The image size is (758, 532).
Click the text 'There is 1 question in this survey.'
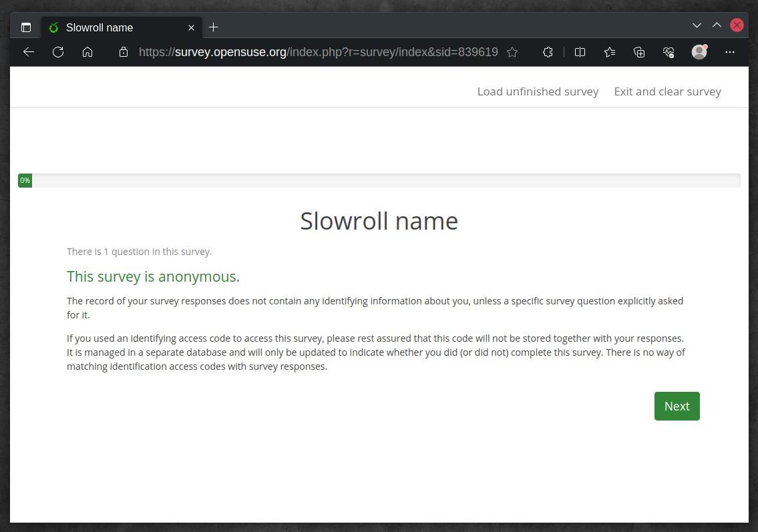(139, 252)
